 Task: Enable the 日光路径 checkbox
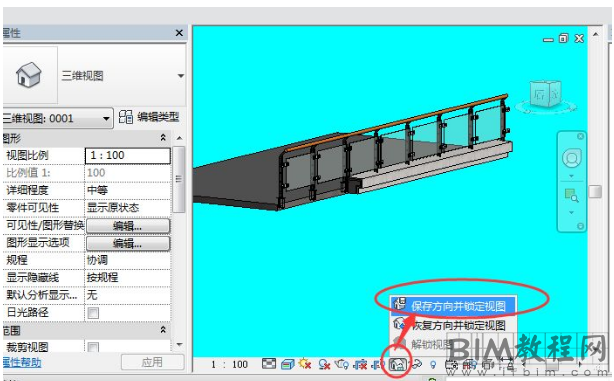coord(93,313)
